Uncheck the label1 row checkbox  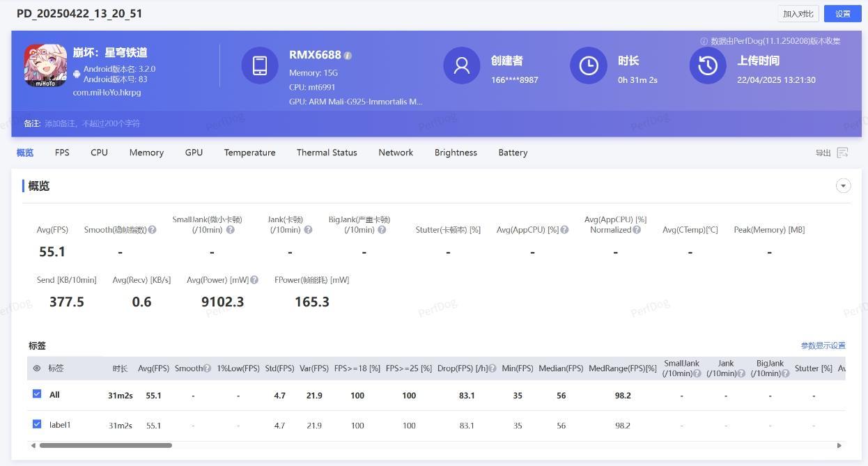click(x=37, y=424)
